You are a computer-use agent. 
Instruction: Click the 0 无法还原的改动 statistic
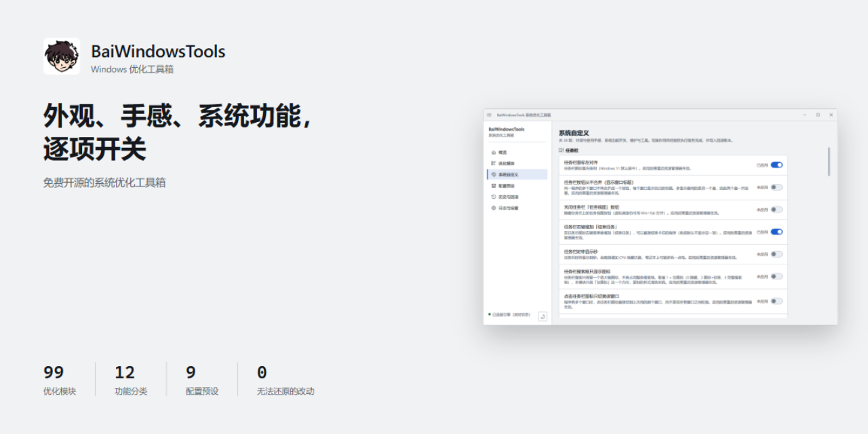point(285,380)
